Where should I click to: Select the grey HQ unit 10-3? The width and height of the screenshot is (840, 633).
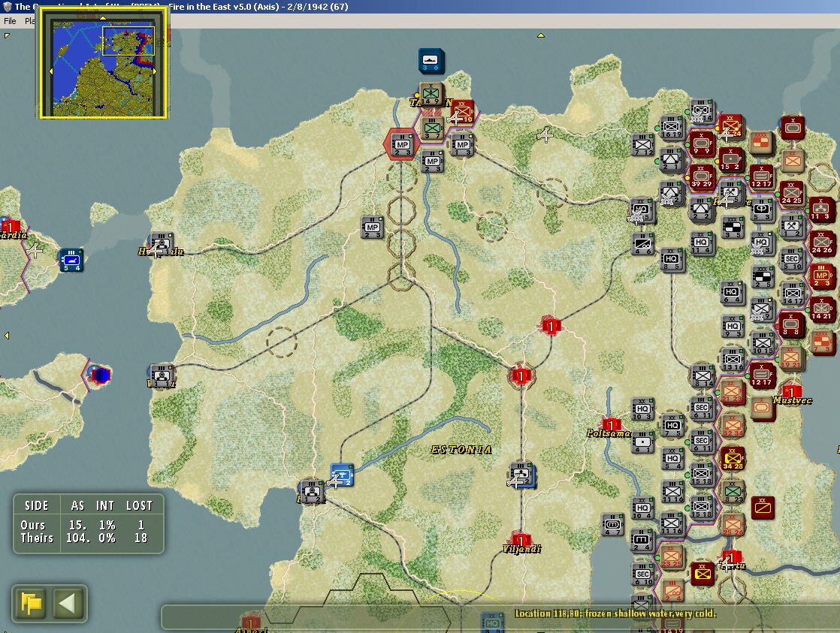642,410
